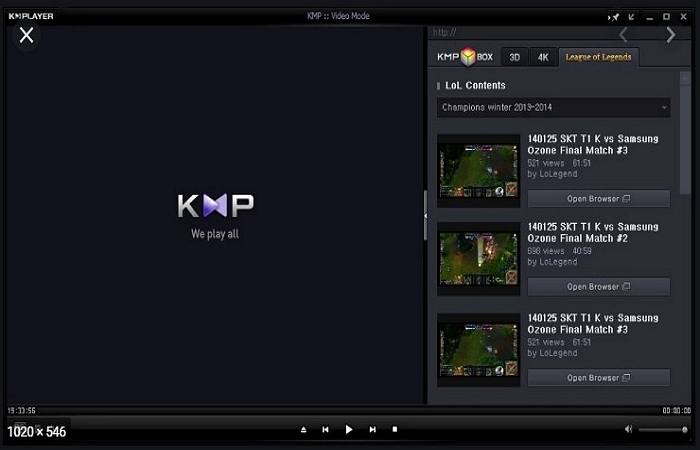Close the KMPlayer window via title bar X

[x=683, y=17]
